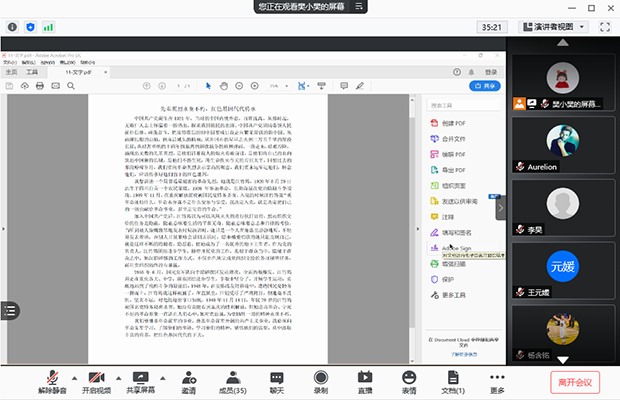Select 导出 PDF in tools panel
Image resolution: width=620 pixels, height=400 pixels.
point(453,171)
